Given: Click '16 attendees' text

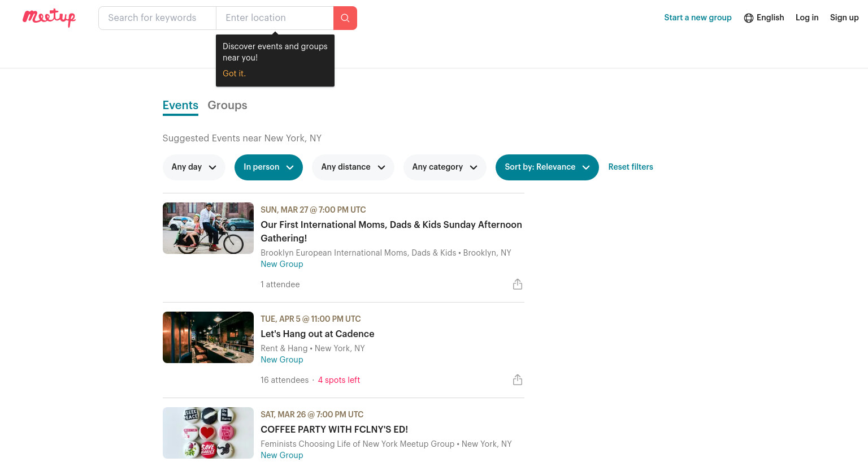Looking at the screenshot, I should click(x=285, y=380).
